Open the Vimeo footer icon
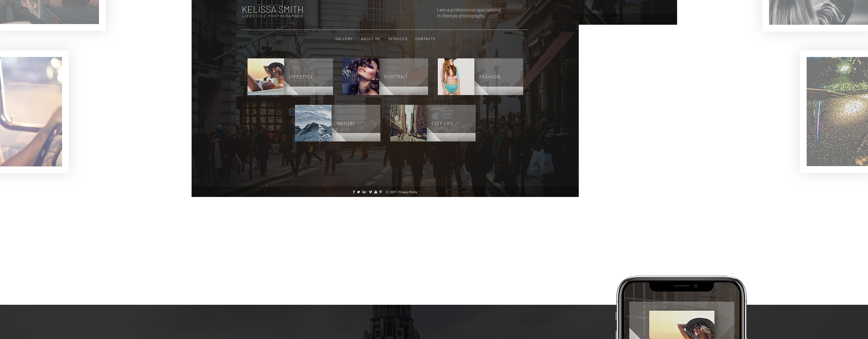The width and height of the screenshot is (868, 339). coord(370,192)
